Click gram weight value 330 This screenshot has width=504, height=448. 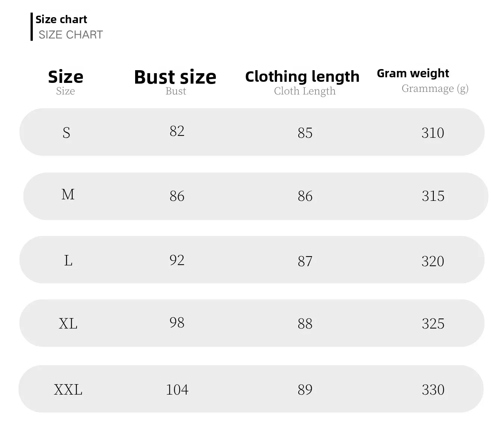click(x=433, y=390)
